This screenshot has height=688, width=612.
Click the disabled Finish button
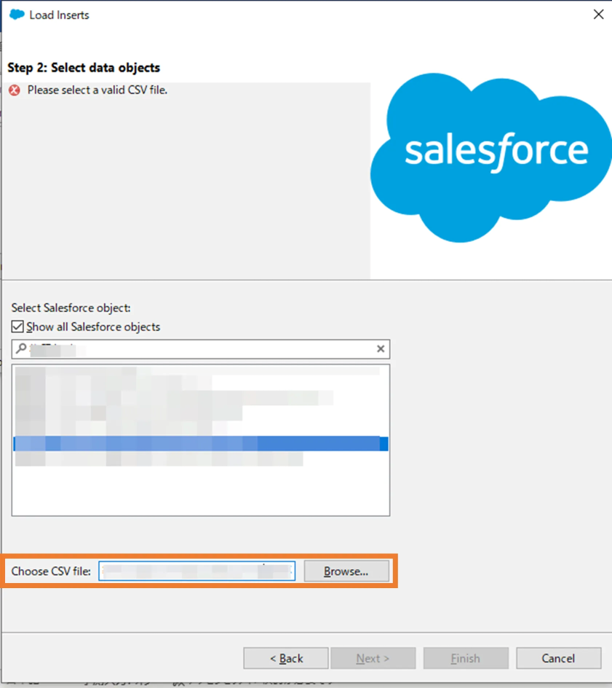465,658
